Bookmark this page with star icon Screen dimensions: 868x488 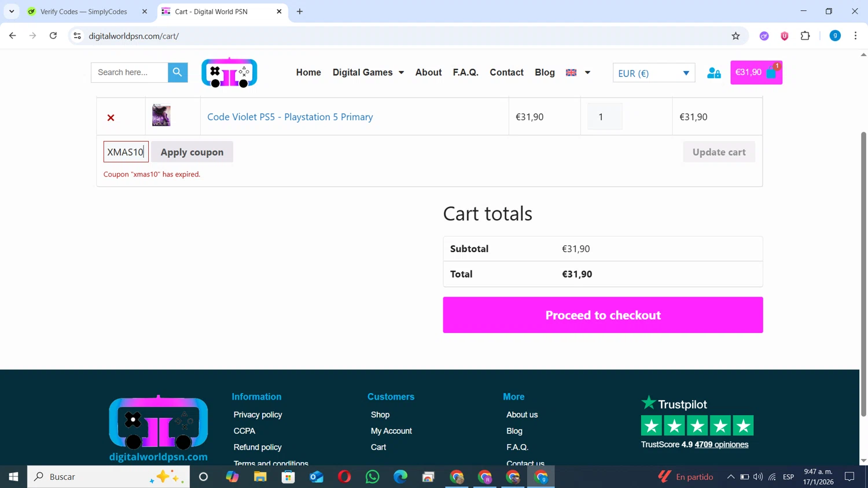coord(735,36)
